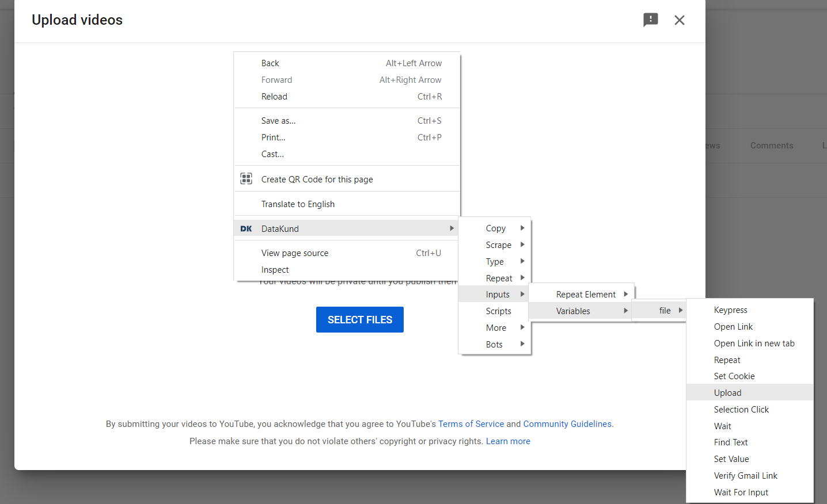
Task: Expand the Scrape submenu
Action: (498, 245)
